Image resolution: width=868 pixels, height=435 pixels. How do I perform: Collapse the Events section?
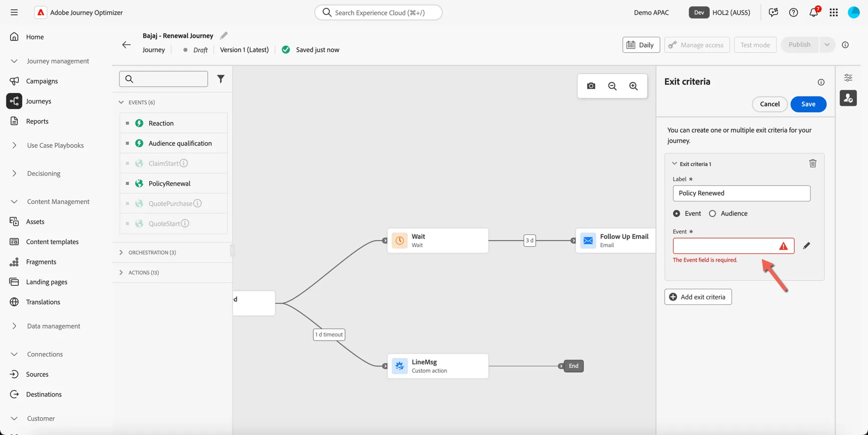(x=121, y=102)
